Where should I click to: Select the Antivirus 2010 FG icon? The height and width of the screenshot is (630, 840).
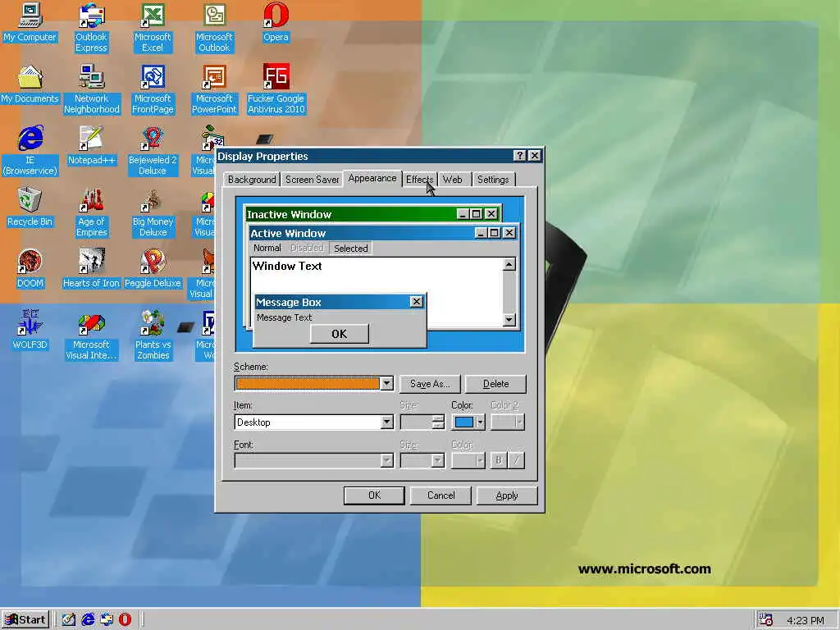coord(276,89)
